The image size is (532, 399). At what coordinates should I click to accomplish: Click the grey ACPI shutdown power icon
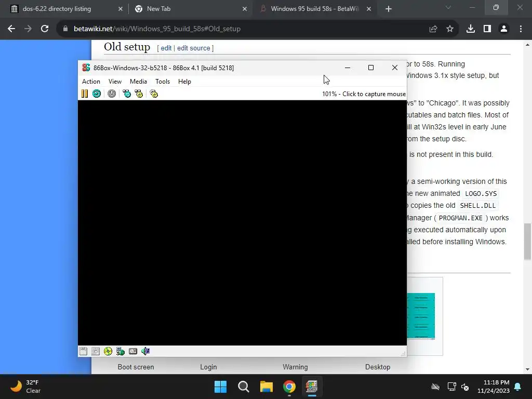click(112, 94)
